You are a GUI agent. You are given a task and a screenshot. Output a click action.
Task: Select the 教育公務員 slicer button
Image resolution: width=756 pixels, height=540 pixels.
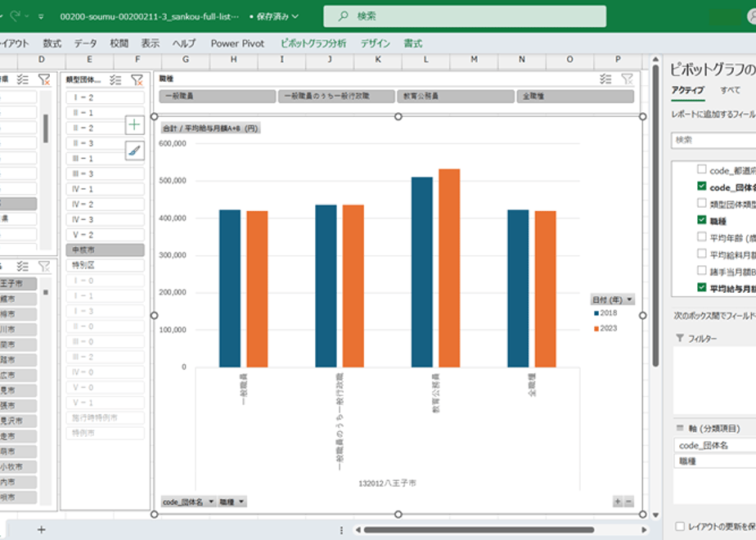pyautogui.click(x=456, y=96)
